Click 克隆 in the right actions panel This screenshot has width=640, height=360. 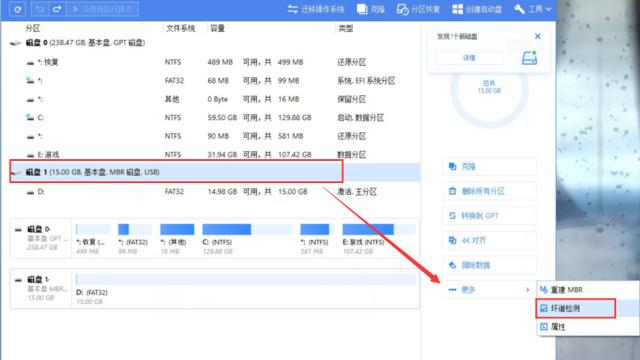(x=489, y=167)
